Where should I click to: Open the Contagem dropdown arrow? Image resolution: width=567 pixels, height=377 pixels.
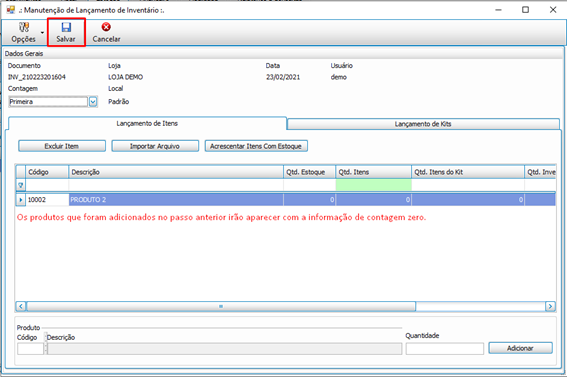tap(93, 102)
